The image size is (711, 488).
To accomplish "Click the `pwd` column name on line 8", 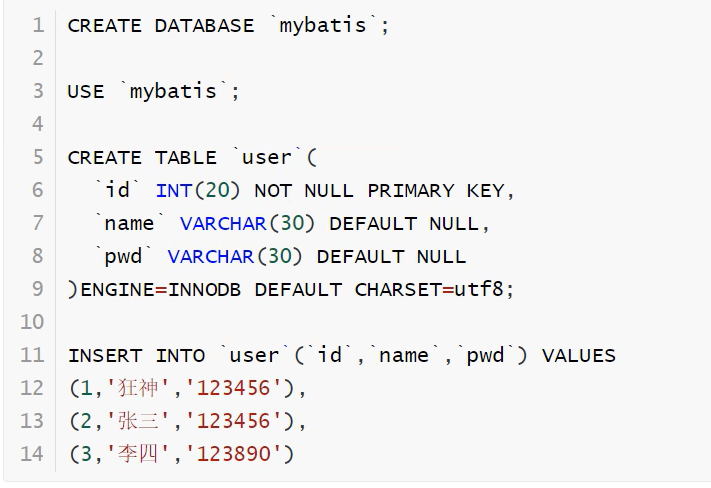I will (124, 256).
